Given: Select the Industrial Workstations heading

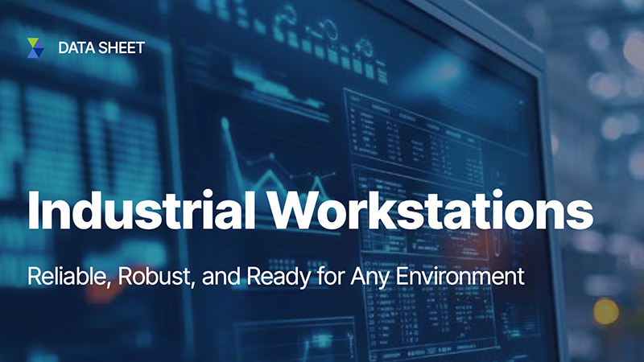Looking at the screenshot, I should pos(311,211).
